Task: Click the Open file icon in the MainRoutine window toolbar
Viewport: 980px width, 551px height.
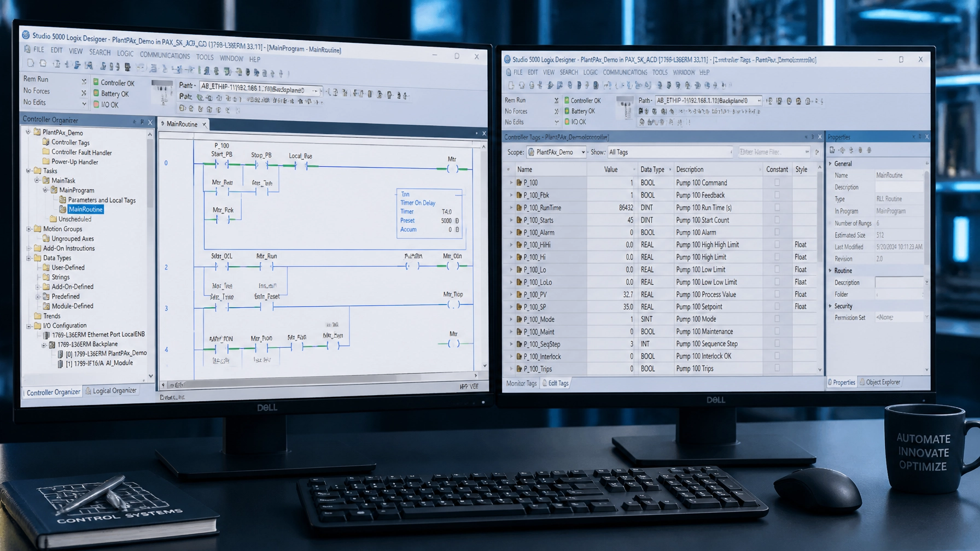Action: point(43,64)
